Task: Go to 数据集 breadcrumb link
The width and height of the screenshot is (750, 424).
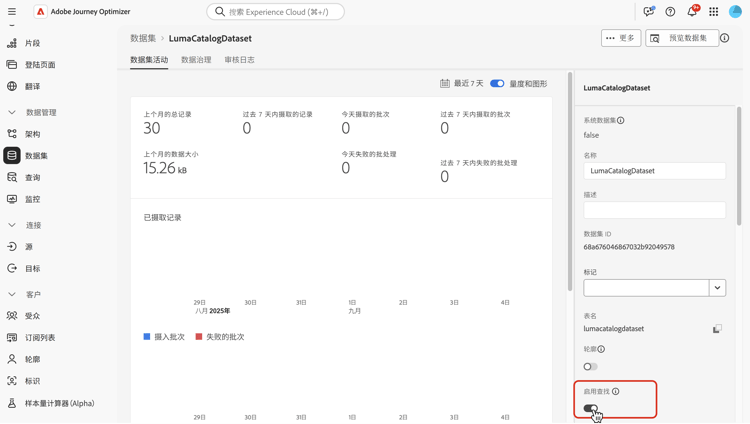Action: point(143,38)
